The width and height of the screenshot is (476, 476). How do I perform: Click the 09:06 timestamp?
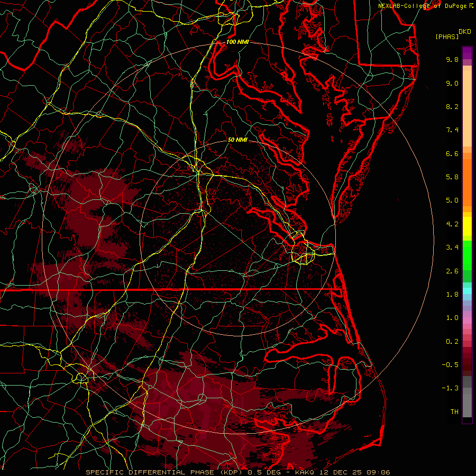click(x=378, y=472)
